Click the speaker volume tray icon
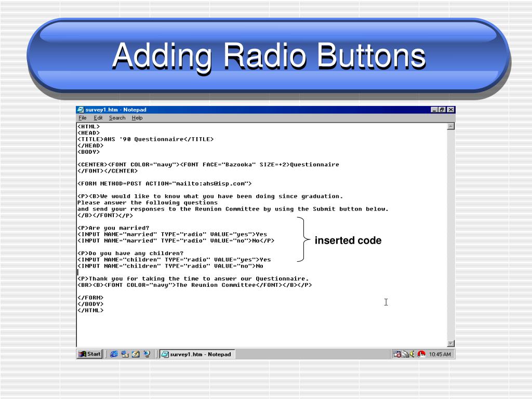The image size is (532, 399). (x=413, y=354)
